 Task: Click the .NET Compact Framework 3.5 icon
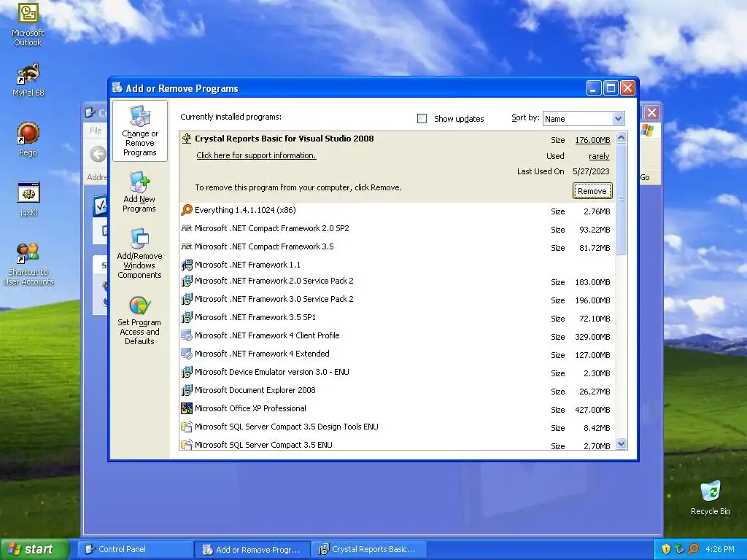187,246
